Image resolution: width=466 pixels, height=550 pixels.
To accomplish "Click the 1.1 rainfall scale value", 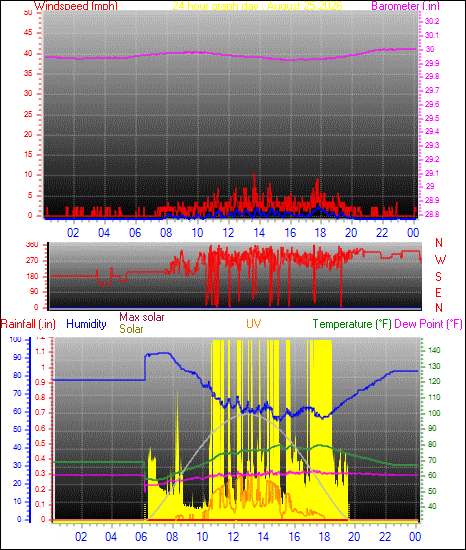I will point(40,352).
